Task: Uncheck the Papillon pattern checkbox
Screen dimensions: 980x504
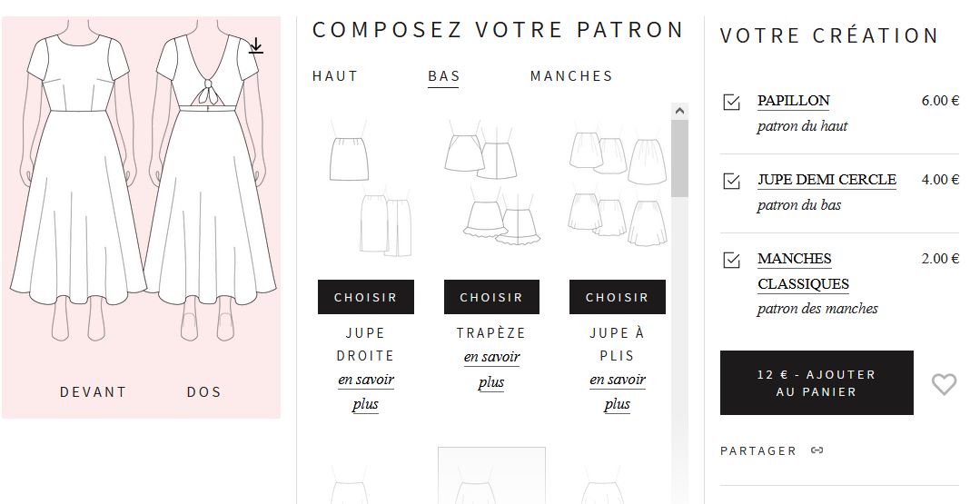Action: [731, 103]
